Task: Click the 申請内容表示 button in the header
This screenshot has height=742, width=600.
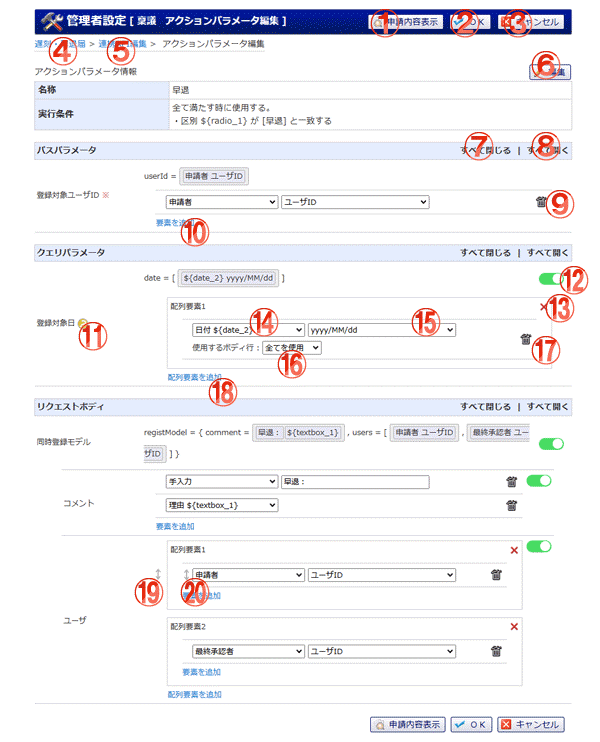Action: point(406,22)
